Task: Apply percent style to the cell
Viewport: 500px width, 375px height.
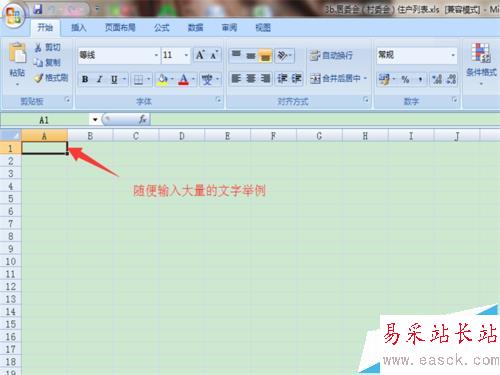Action: [405, 79]
